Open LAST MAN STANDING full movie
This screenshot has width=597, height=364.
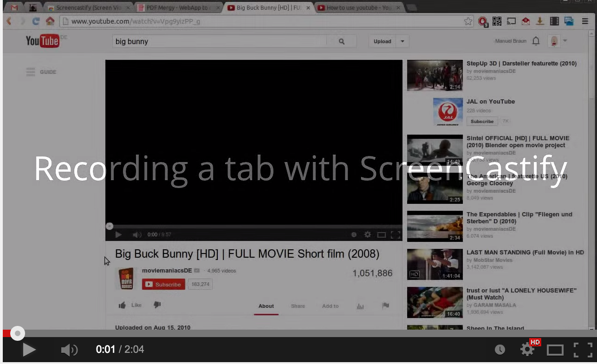pos(525,252)
